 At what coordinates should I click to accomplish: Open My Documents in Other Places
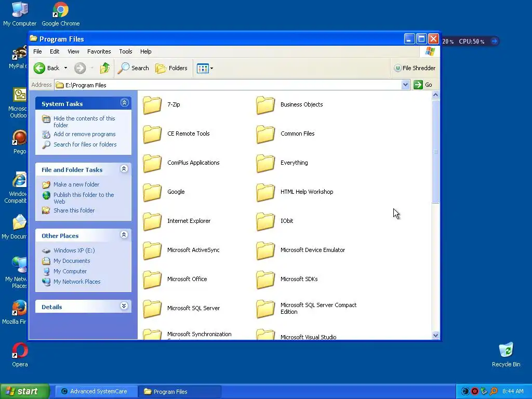pos(72,261)
